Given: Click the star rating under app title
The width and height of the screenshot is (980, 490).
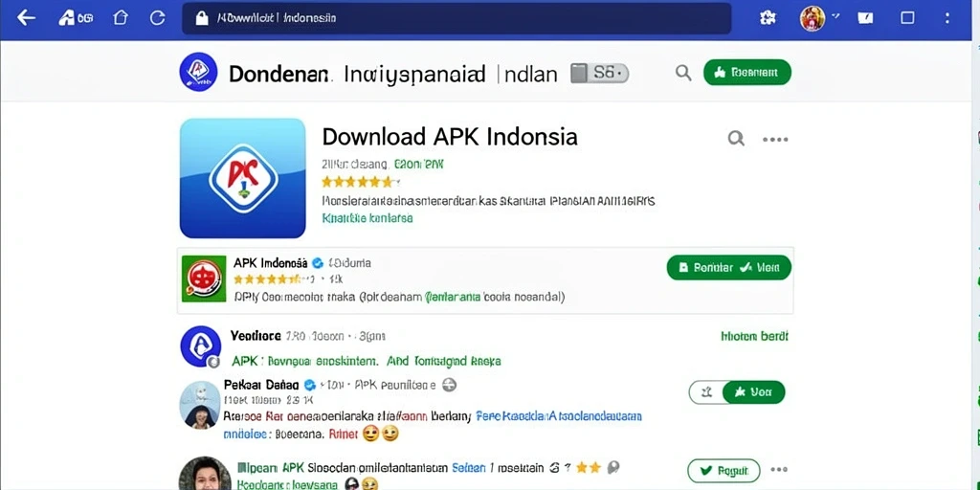Looking at the screenshot, I should point(360,183).
